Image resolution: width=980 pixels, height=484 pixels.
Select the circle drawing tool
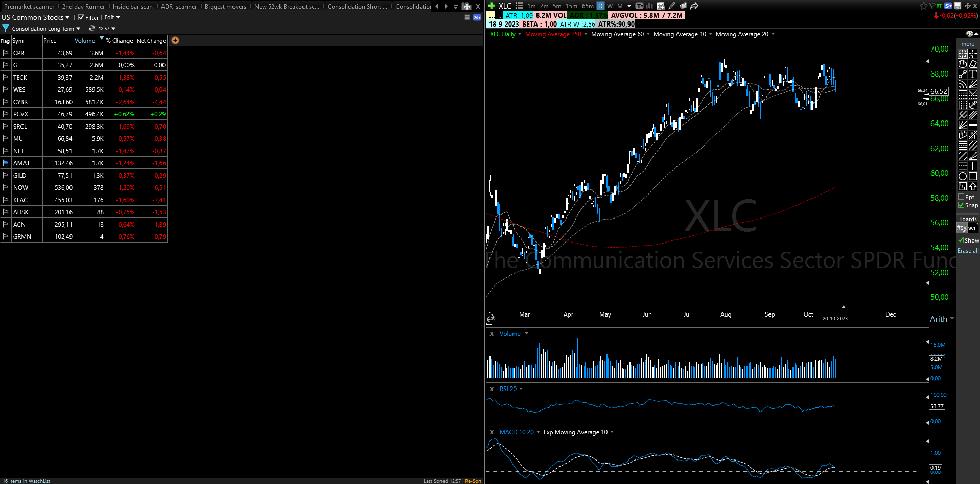point(963,176)
